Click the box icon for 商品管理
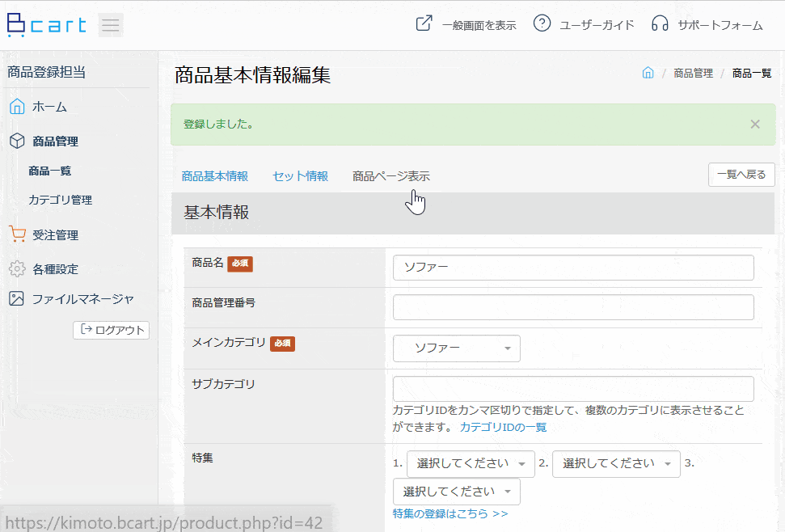The height and width of the screenshot is (532, 785). (x=17, y=141)
